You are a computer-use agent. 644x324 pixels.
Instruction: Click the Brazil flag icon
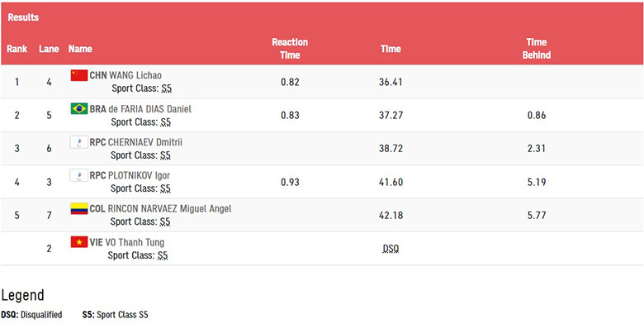point(79,108)
